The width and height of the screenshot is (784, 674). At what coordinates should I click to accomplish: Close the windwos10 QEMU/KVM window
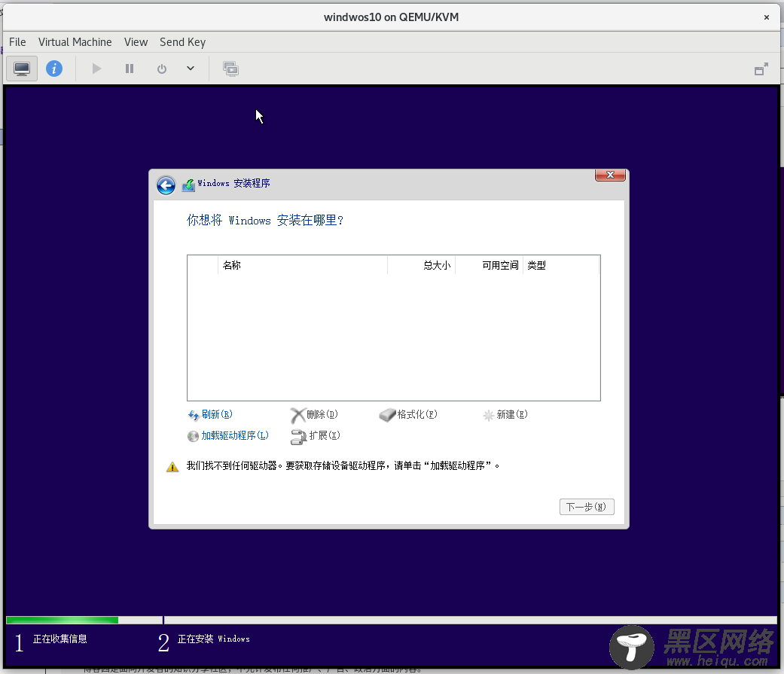point(766,17)
